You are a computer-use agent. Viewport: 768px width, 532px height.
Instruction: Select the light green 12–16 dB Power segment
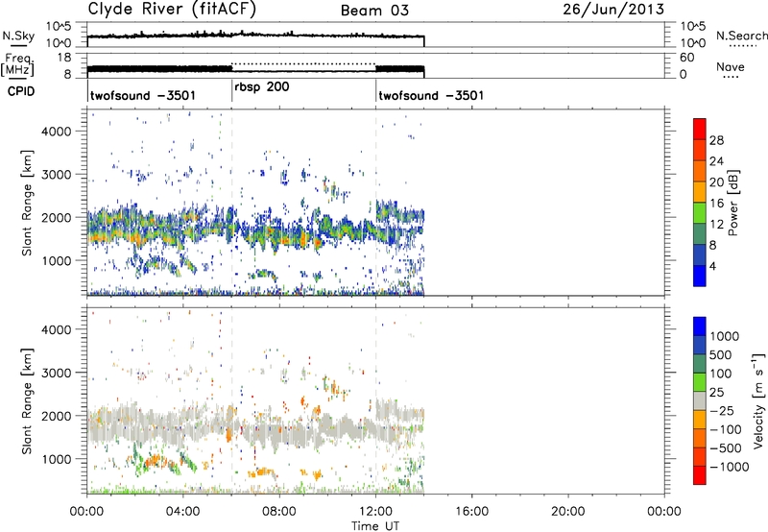click(700, 212)
